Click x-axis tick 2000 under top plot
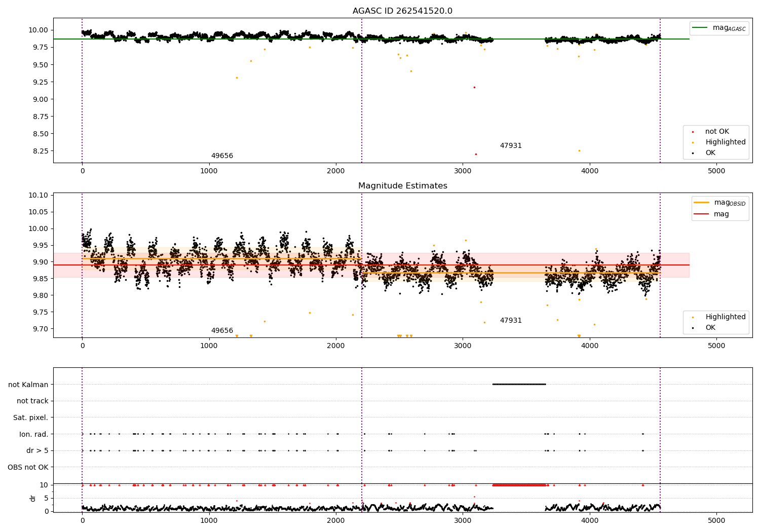This screenshot has height=532, width=760. (x=336, y=171)
